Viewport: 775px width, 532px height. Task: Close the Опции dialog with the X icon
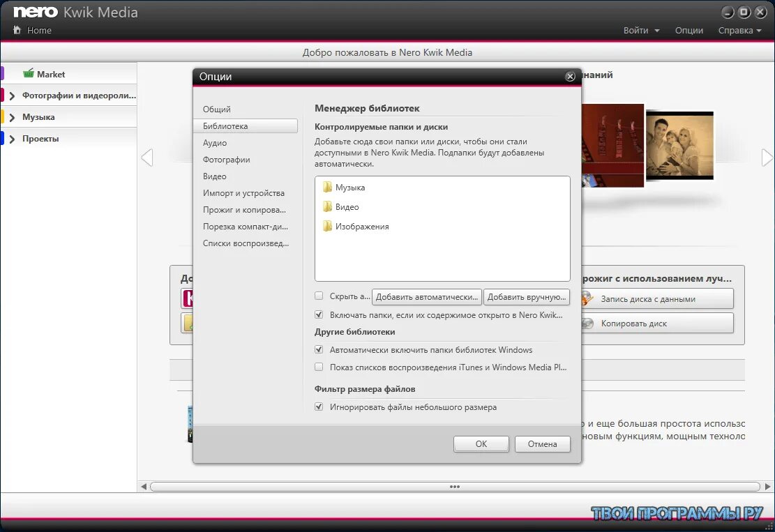coord(570,77)
